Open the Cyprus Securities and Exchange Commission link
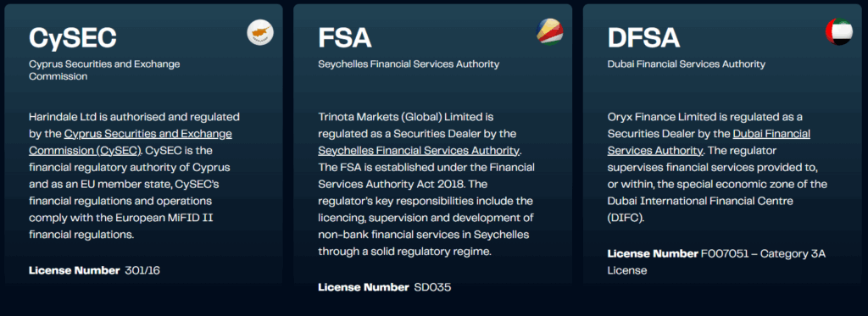 [x=130, y=142]
